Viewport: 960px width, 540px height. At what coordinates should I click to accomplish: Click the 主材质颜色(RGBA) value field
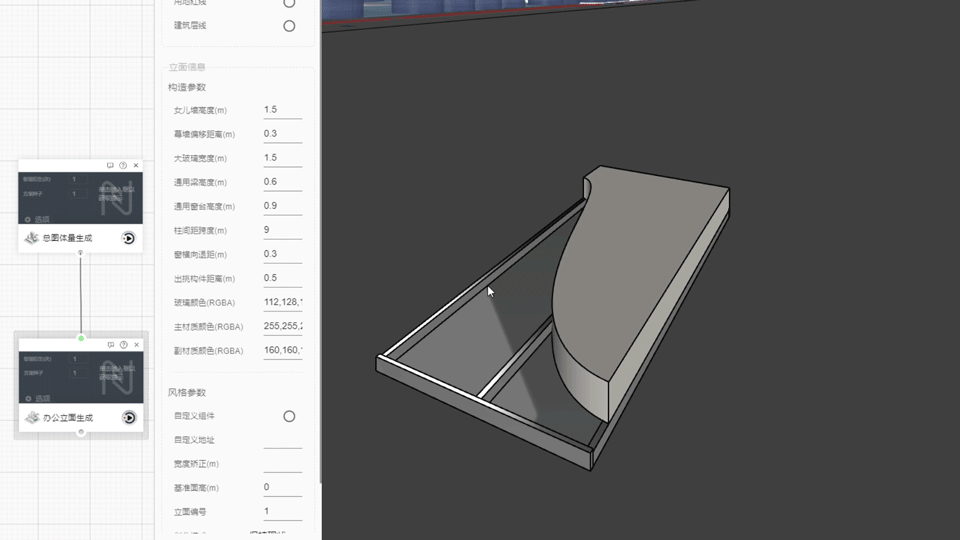pos(282,326)
